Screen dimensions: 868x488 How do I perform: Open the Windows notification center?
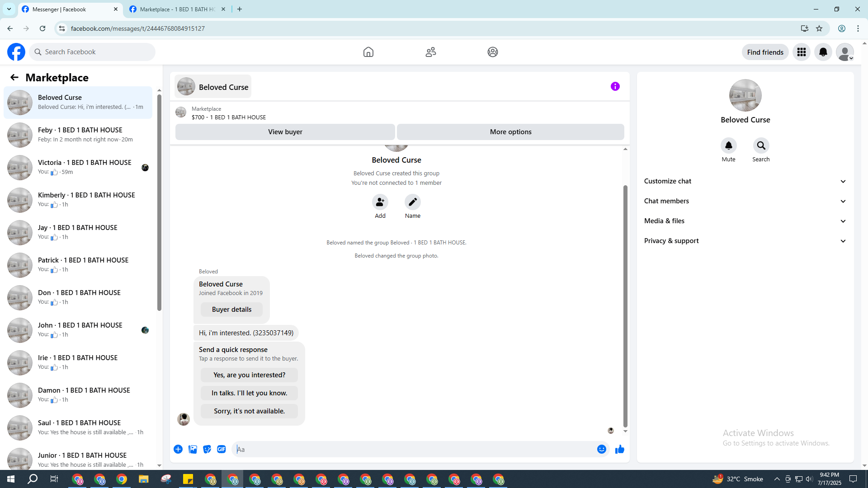(x=854, y=479)
